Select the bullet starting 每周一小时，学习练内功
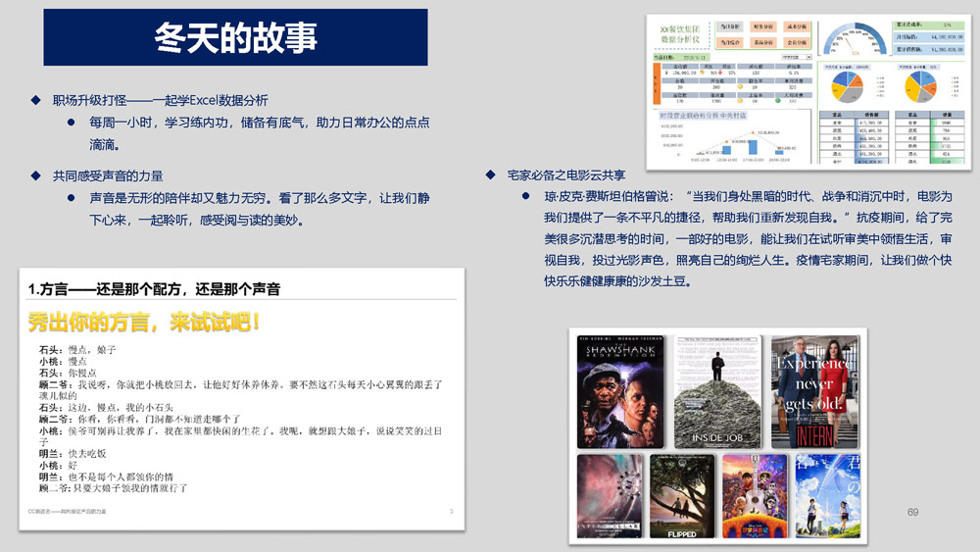This screenshot has width=980, height=552. 260,133
